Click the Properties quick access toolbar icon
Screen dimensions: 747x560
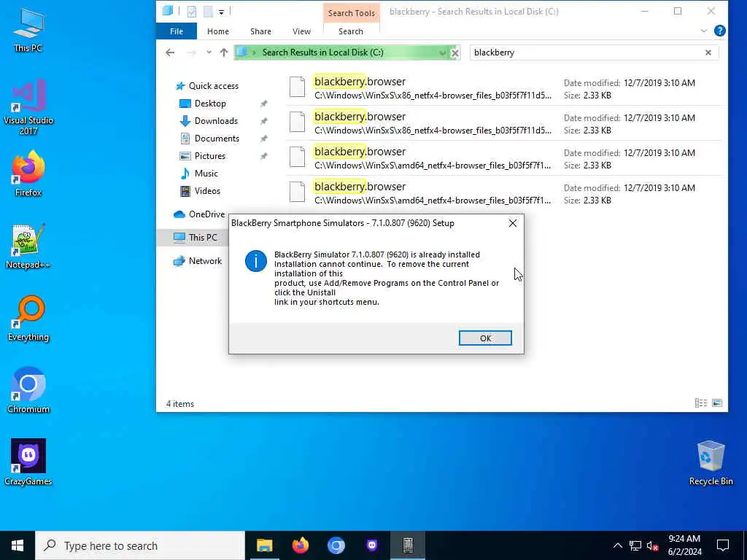192,12
